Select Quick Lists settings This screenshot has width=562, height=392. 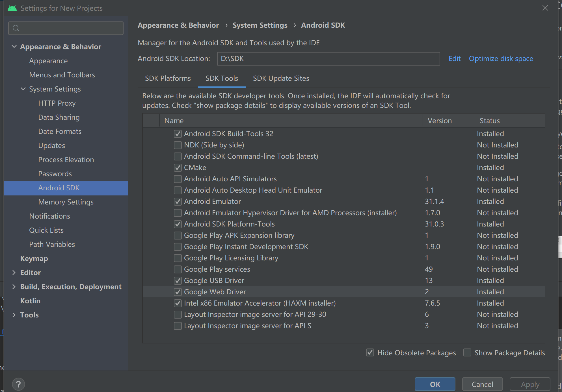coord(46,230)
